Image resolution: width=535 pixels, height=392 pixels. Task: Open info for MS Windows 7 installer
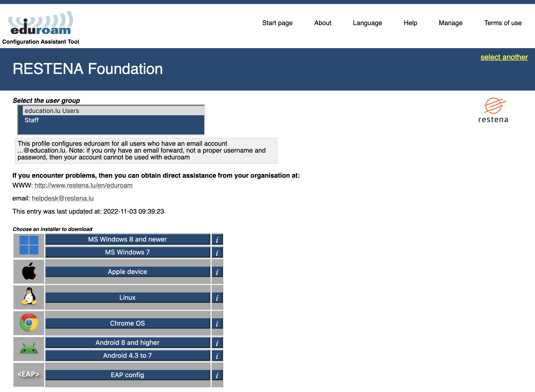(217, 253)
